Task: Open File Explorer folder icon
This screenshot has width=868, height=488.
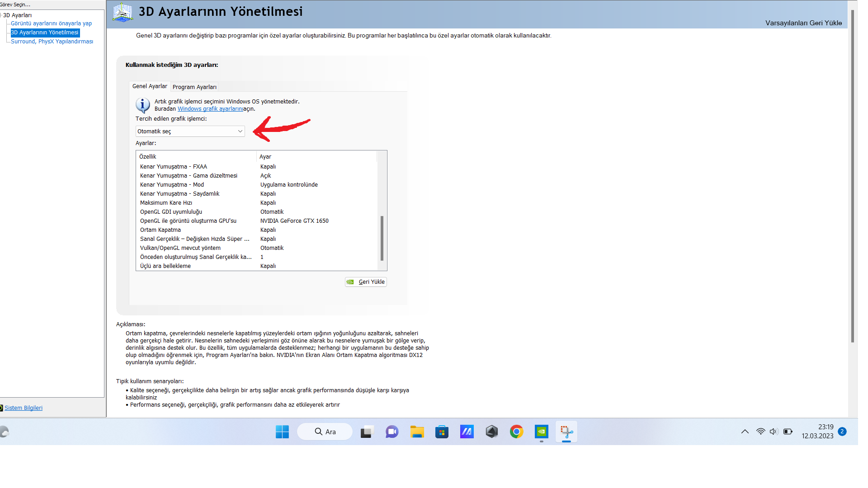Action: click(417, 432)
